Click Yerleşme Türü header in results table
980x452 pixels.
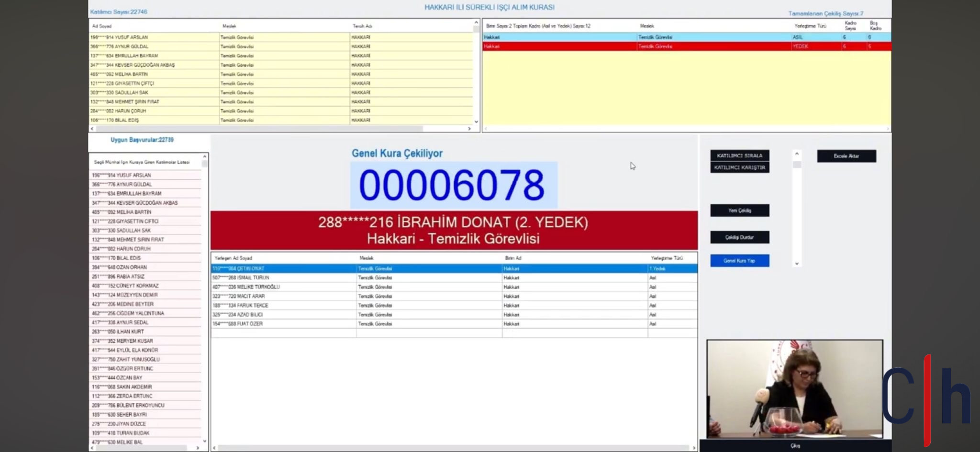[x=666, y=258]
